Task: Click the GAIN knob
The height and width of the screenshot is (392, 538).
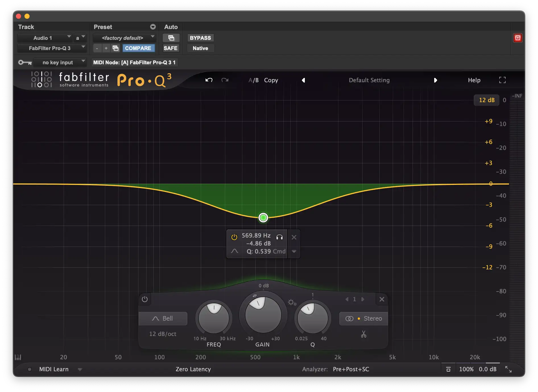Action: click(x=263, y=315)
